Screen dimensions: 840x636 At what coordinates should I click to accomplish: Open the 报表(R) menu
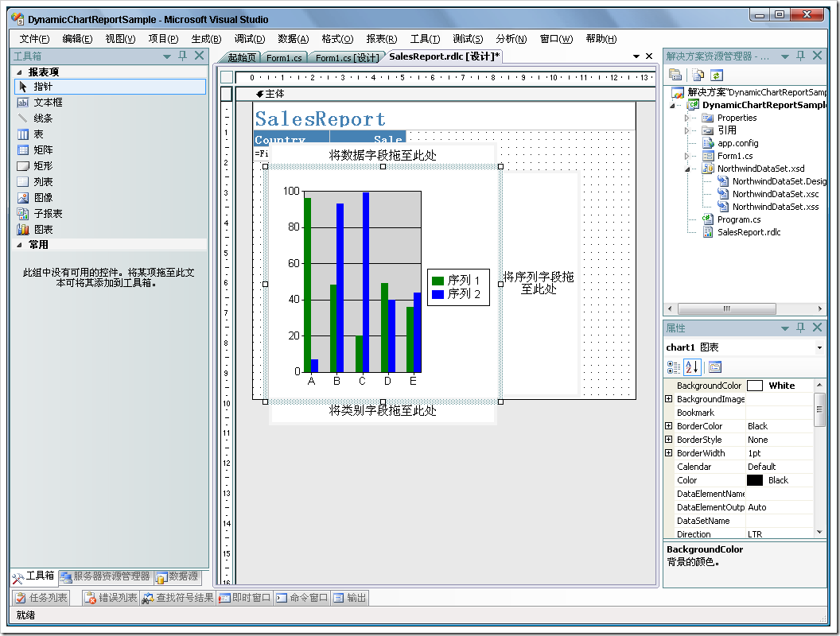(x=382, y=39)
